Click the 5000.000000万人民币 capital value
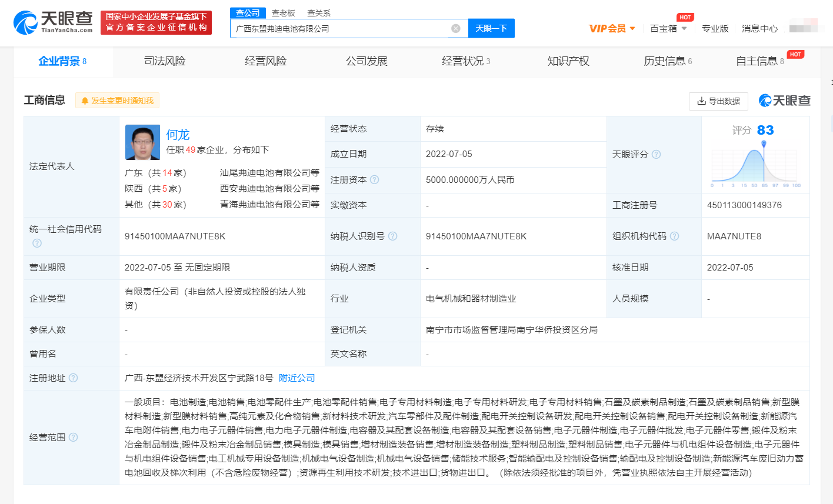Image resolution: width=833 pixels, height=504 pixels. [x=470, y=180]
